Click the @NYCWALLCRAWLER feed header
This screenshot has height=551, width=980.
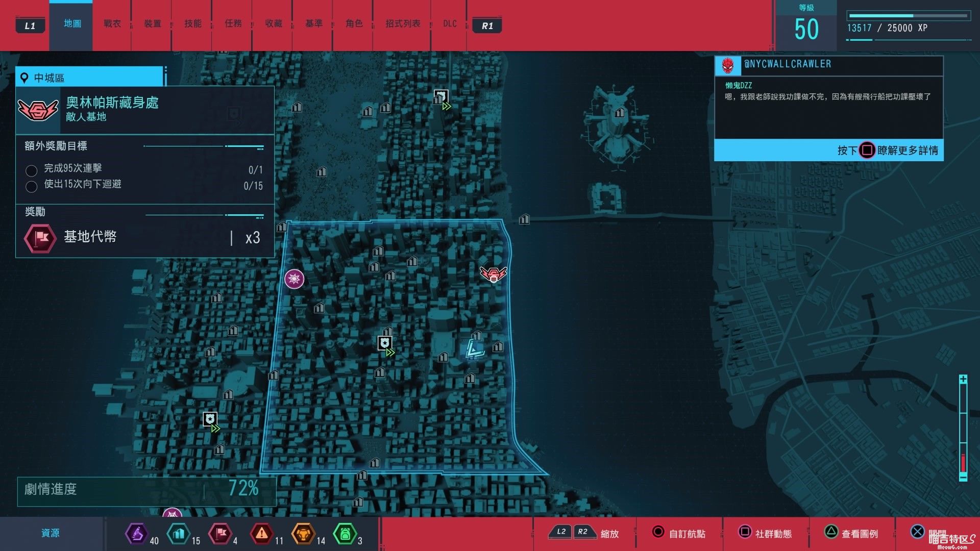tap(828, 65)
